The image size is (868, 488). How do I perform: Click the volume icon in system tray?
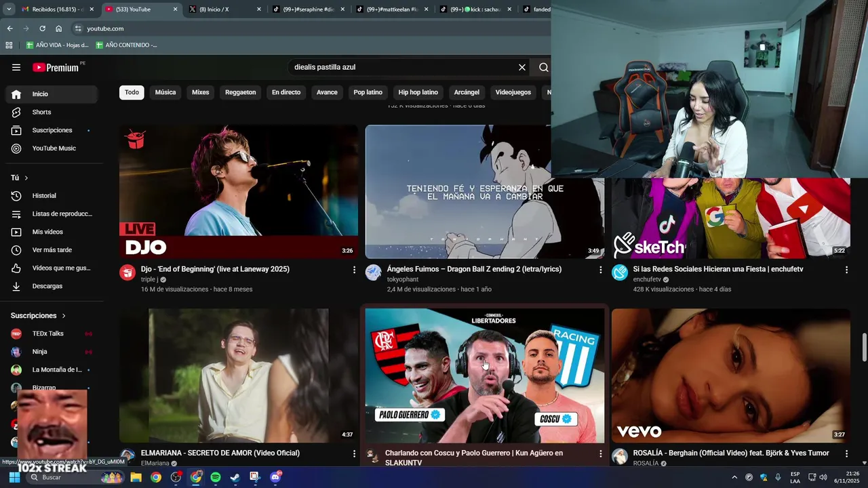click(823, 477)
